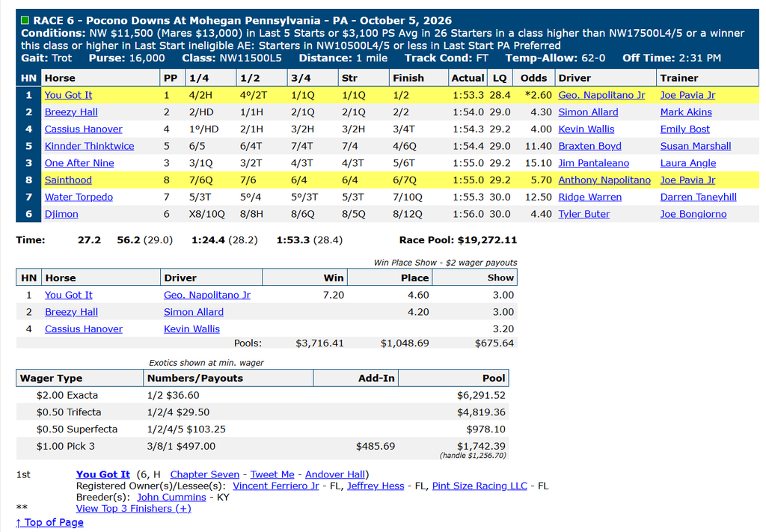This screenshot has height=532, width=766.
Task: Open Breezy Hall in payouts table
Action: (71, 312)
